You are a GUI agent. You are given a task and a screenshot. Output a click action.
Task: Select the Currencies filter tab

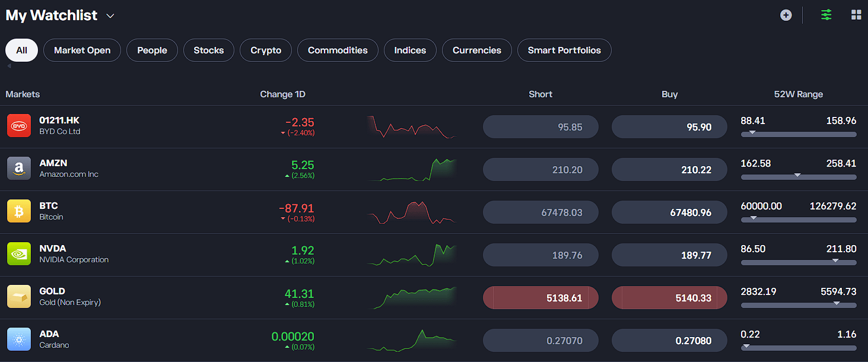477,50
